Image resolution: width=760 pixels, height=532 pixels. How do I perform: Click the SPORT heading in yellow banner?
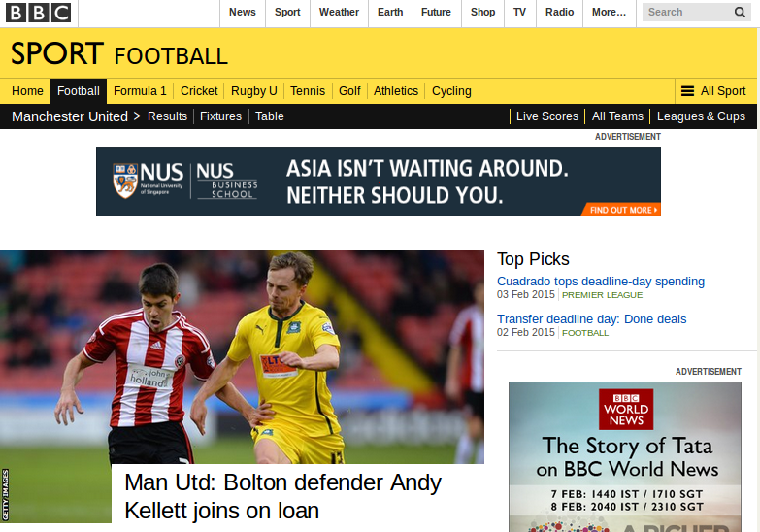click(x=56, y=53)
